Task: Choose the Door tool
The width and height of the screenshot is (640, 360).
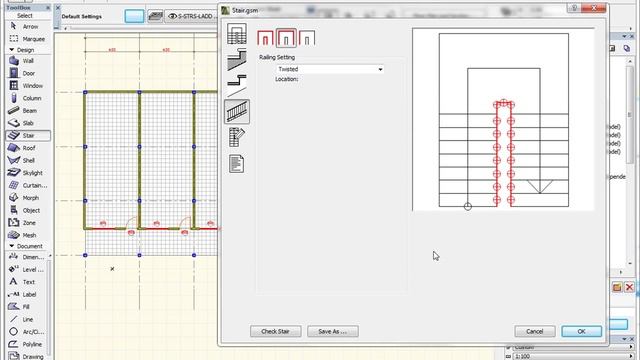Action: pos(28,73)
